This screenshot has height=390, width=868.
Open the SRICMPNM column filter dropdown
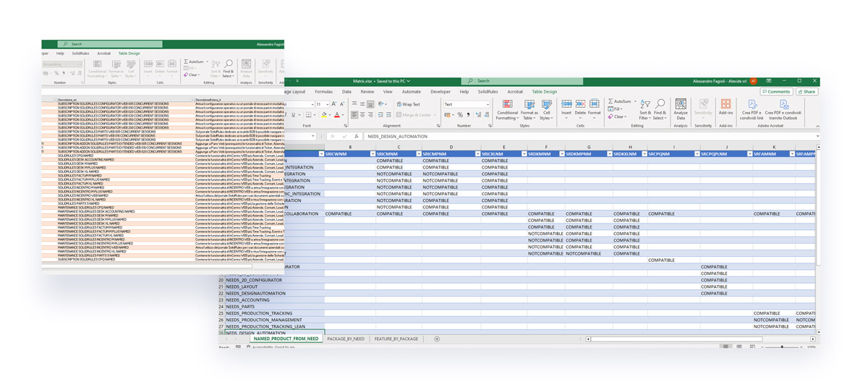(x=478, y=154)
